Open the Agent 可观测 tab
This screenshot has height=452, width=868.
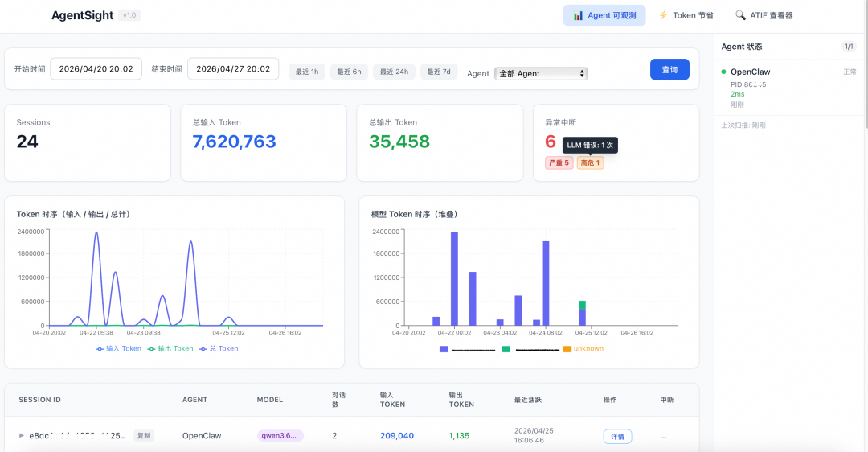[604, 15]
